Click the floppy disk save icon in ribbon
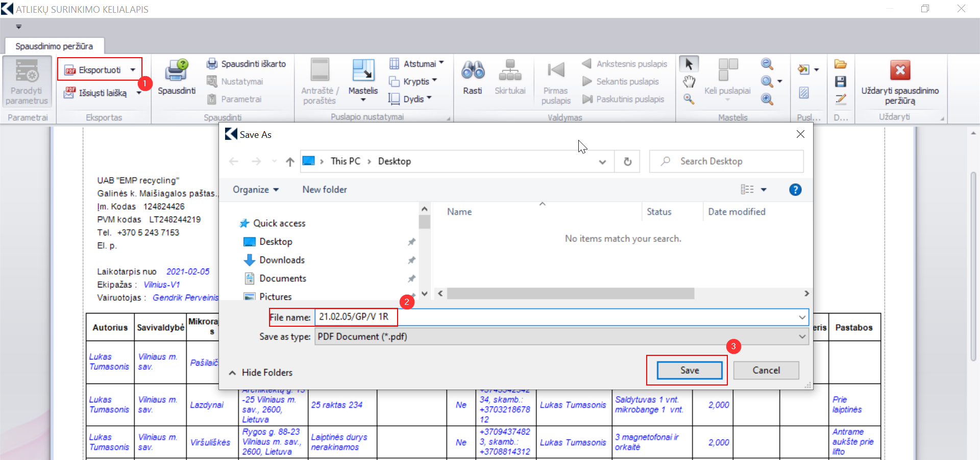 [x=840, y=82]
